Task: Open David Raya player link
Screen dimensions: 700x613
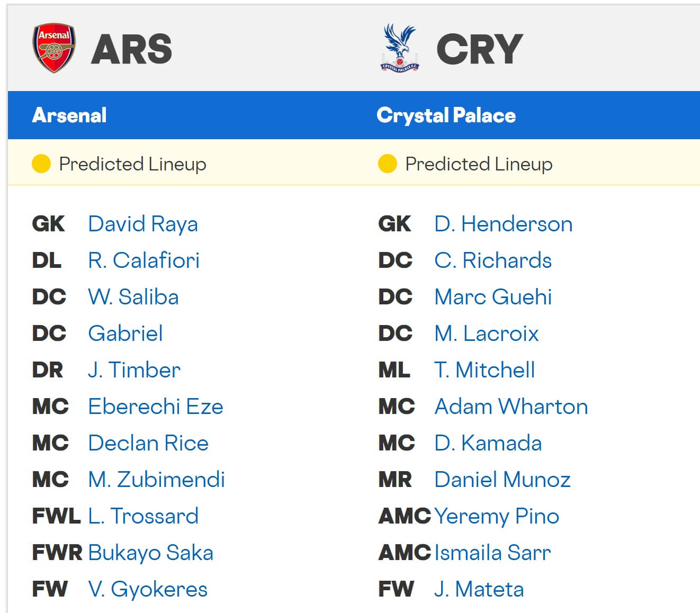Action: (142, 224)
